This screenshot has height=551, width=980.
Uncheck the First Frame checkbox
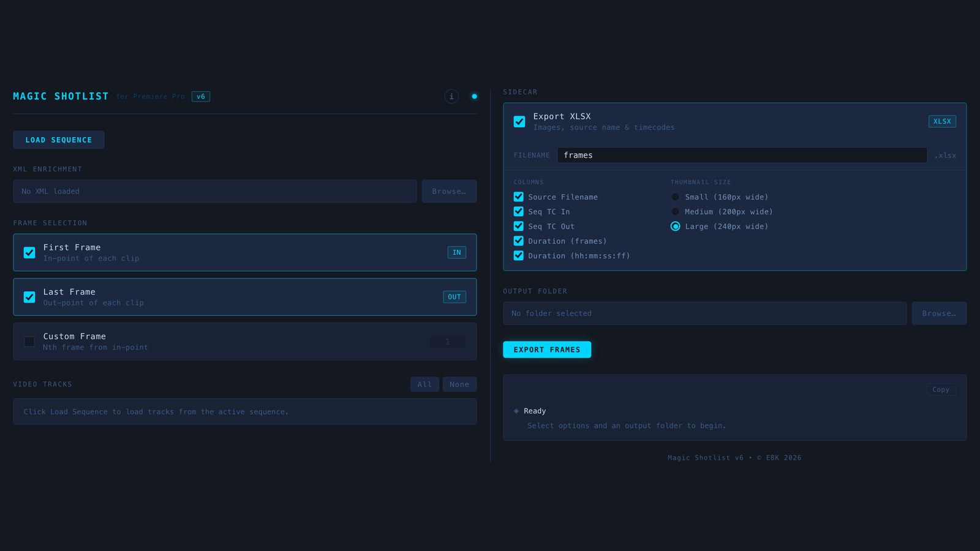[x=29, y=252]
